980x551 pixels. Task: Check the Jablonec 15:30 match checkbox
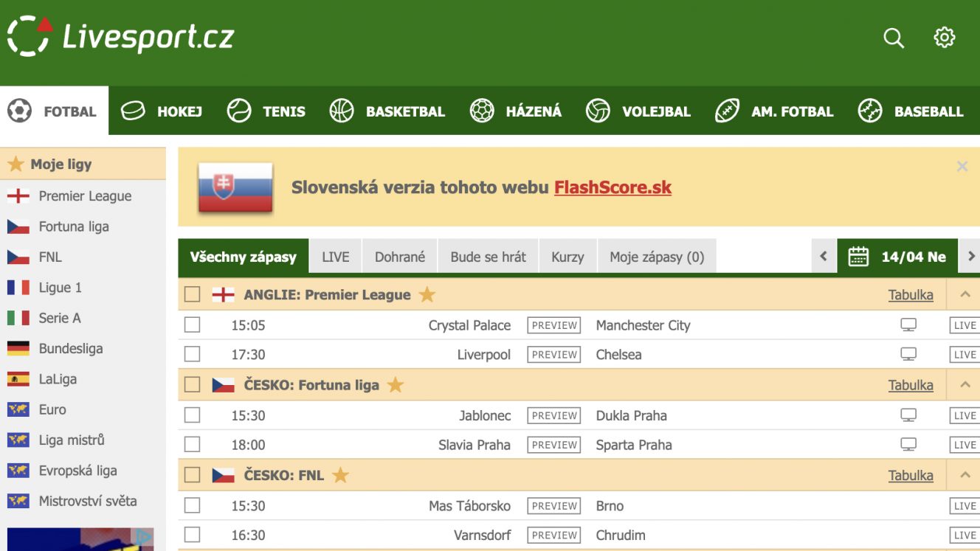(x=193, y=415)
